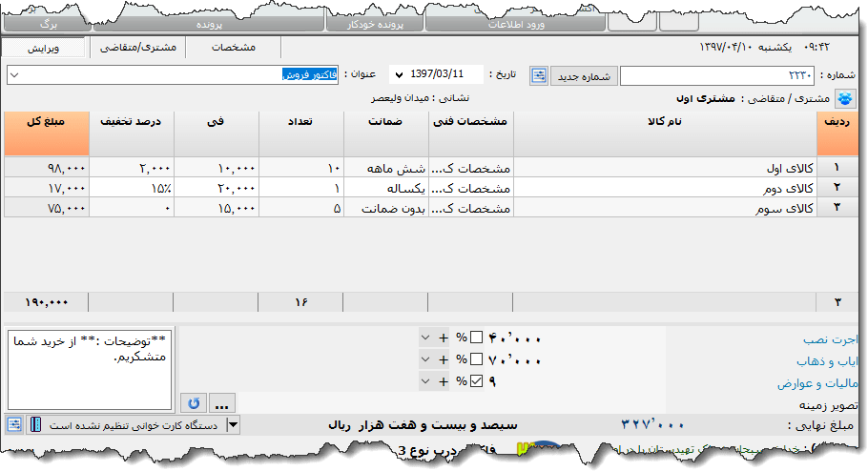Click plus sign in اجرت نصب row
The image size is (868, 471).
point(444,338)
